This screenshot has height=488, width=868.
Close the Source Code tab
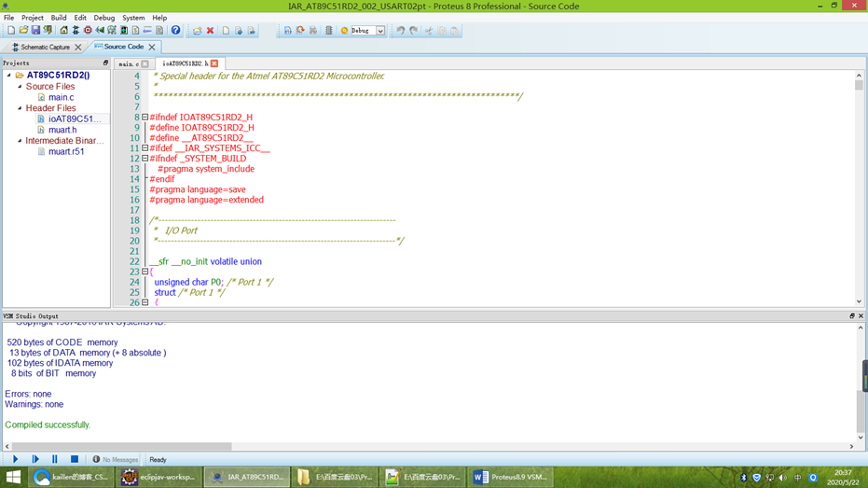coord(152,47)
